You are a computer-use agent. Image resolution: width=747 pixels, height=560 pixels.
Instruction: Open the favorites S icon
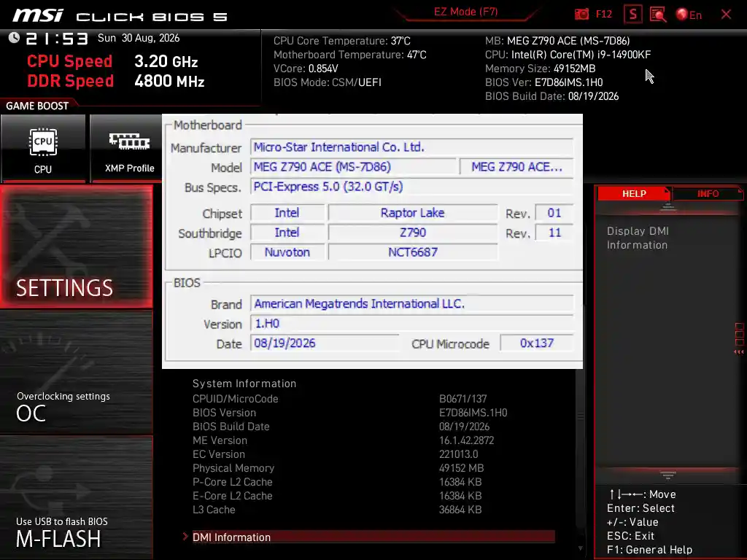(x=632, y=15)
